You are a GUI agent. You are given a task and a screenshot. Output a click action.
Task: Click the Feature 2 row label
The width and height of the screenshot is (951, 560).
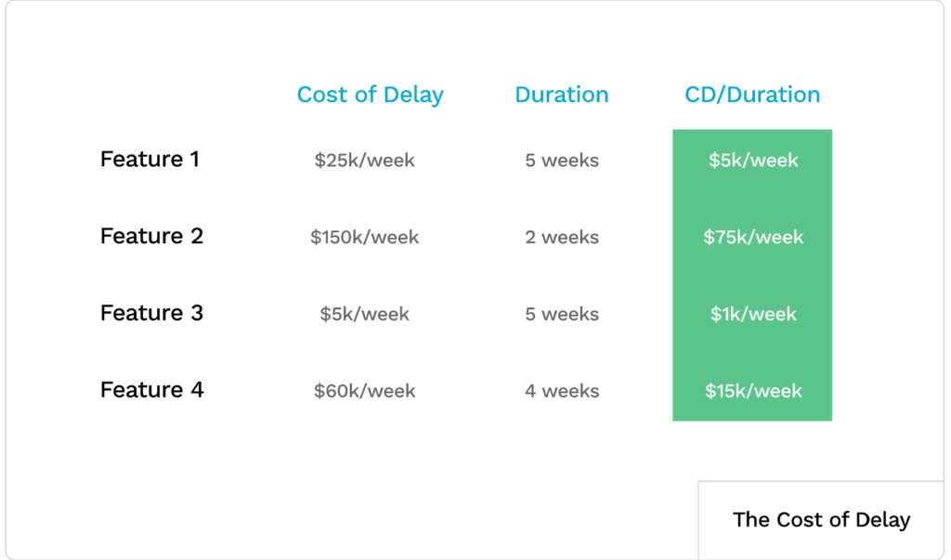pos(151,236)
